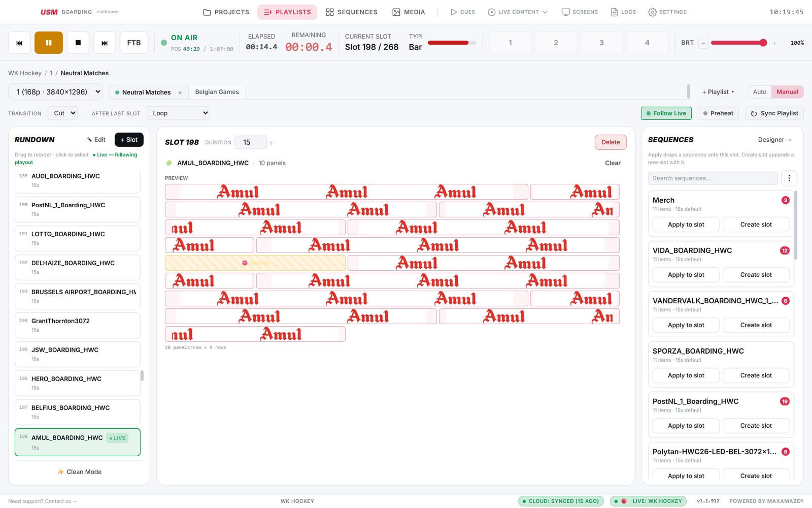Expand the Live Content menu
This screenshot has height=508, width=812.
click(x=518, y=12)
